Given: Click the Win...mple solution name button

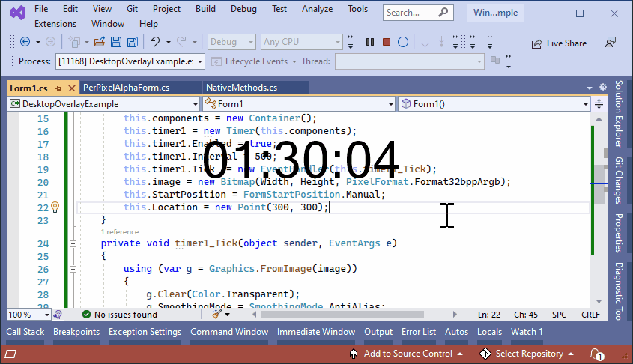Looking at the screenshot, I should (x=495, y=13).
